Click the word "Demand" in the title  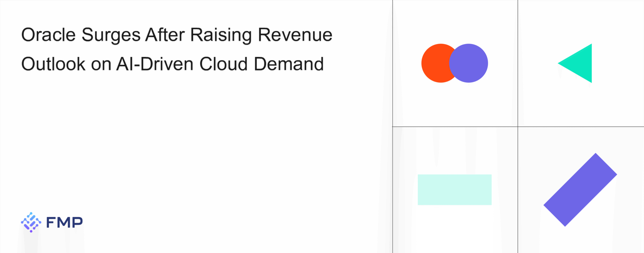coord(289,64)
